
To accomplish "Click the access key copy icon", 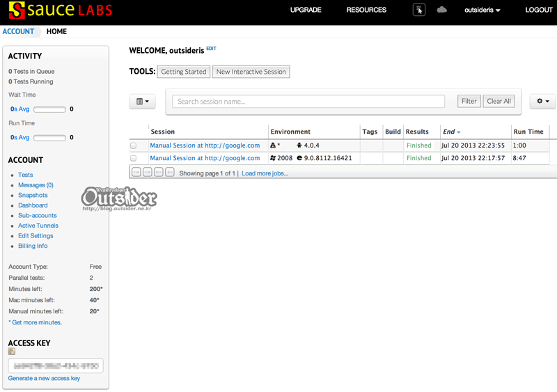I will [x=12, y=352].
